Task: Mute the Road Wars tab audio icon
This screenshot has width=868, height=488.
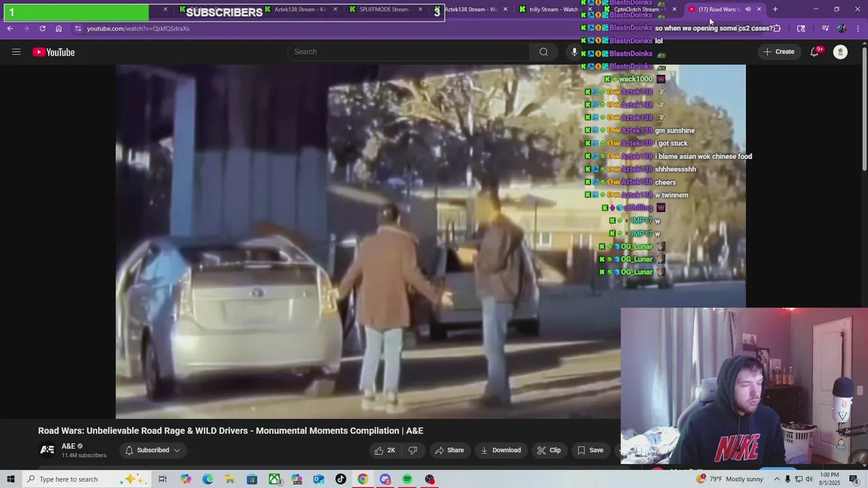Action: (x=748, y=9)
